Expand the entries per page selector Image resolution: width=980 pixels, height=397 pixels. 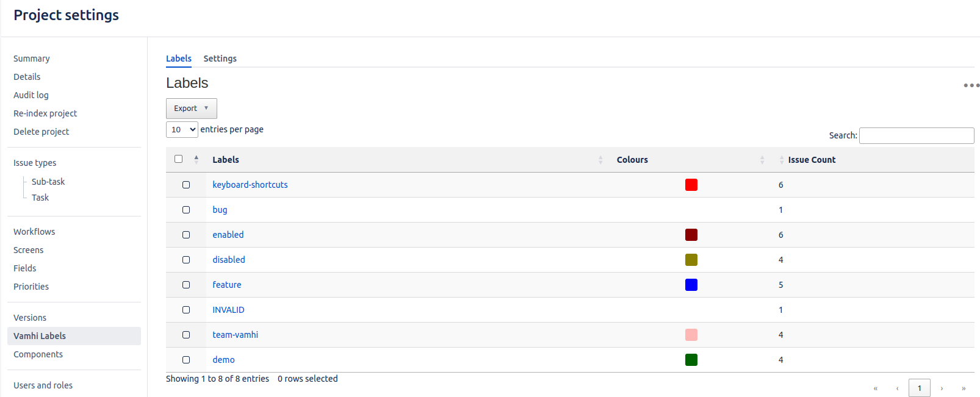coord(182,129)
